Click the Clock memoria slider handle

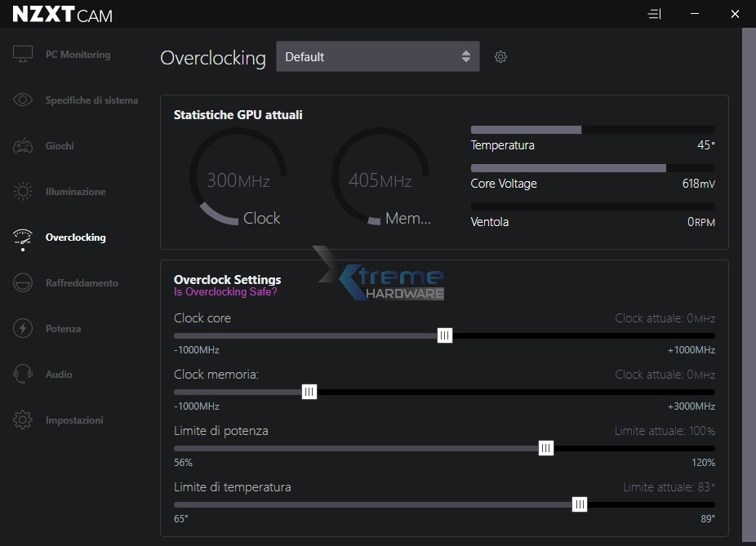tap(309, 392)
